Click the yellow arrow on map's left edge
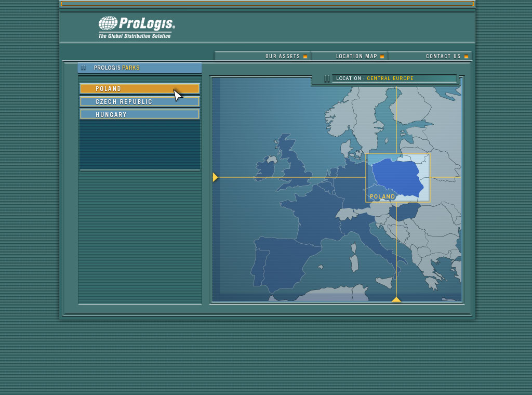The image size is (532, 395). tap(215, 177)
